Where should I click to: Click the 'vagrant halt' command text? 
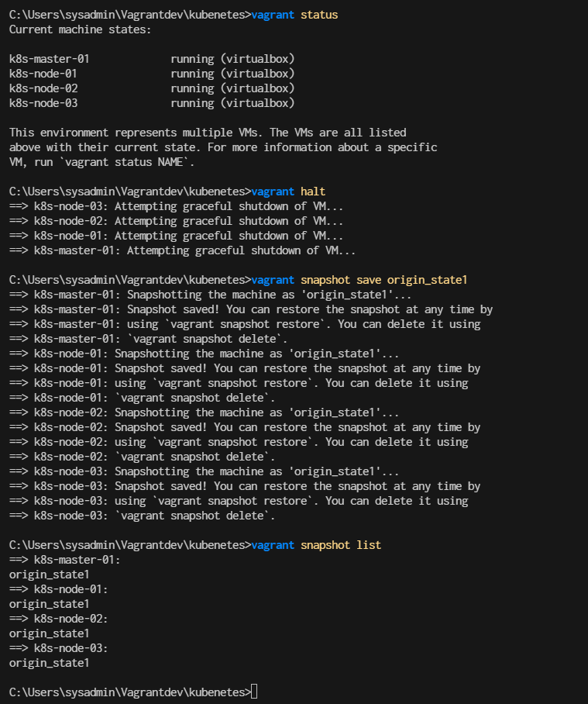(x=288, y=192)
